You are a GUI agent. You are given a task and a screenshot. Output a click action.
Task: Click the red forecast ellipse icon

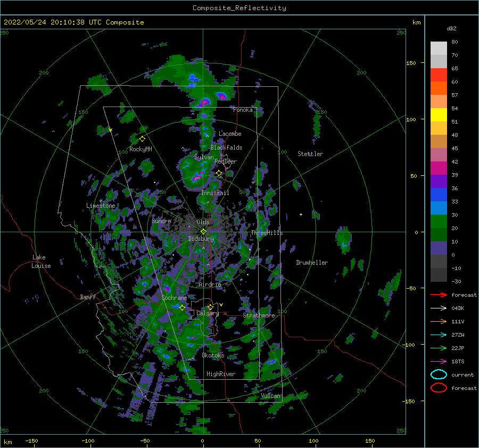point(439,388)
